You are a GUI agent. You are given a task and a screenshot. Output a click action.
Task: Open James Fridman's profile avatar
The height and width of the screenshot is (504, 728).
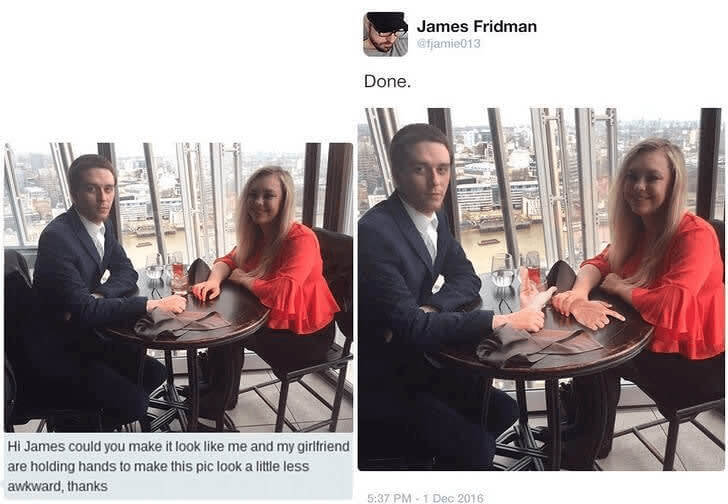point(385,34)
